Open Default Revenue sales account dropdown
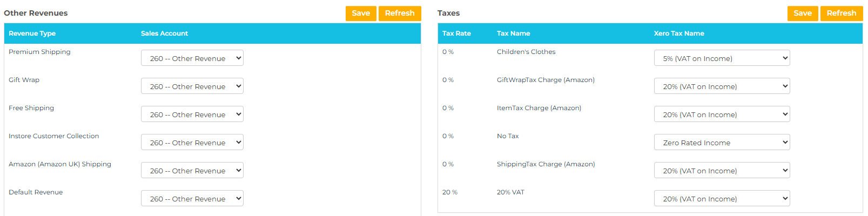This screenshot has height=216, width=868. pyautogui.click(x=192, y=199)
